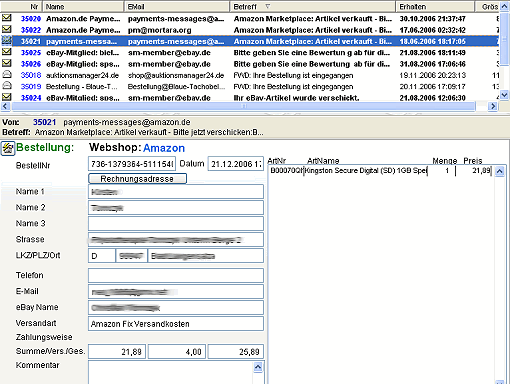This screenshot has width=510, height=384.
Task: Open mail number 35024
Action: coord(31,98)
